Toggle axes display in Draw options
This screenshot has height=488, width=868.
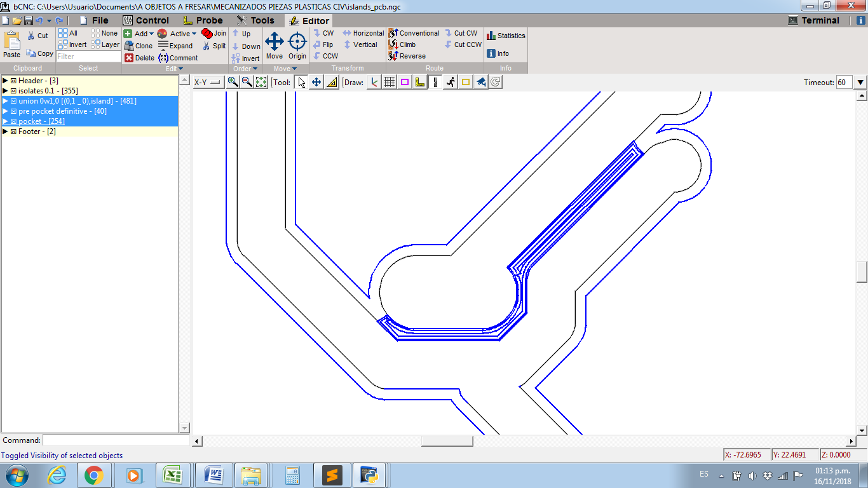374,82
